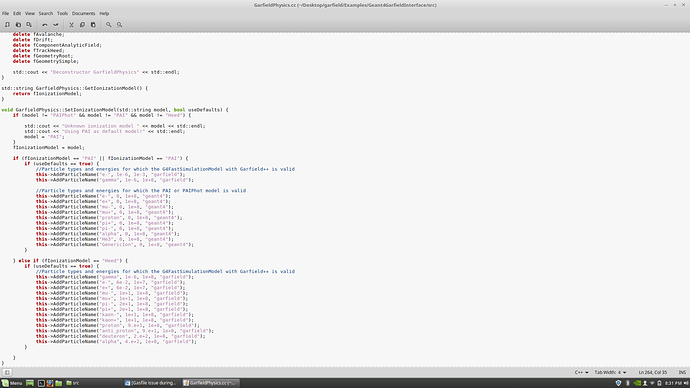Toggle the INS insert mode indicator
Screen dimensions: 690x388
(x=682, y=372)
